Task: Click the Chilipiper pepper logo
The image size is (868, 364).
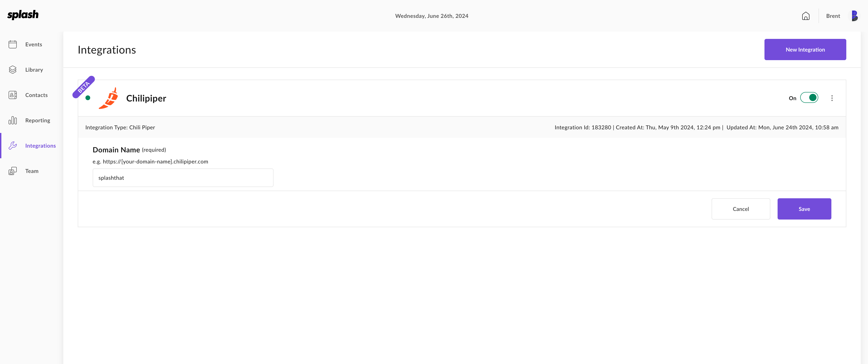Action: (108, 98)
